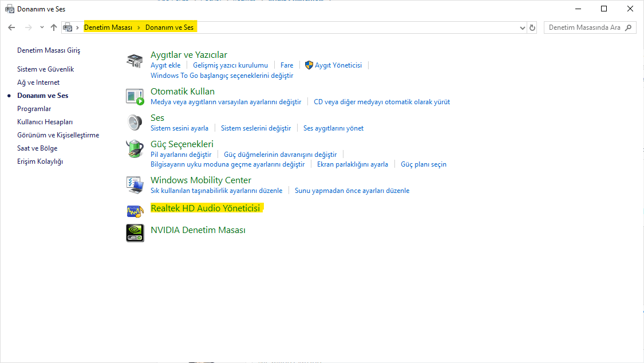This screenshot has width=644, height=363.
Task: Click Windows To Go başlangıç seçeneklerini değiştir
Action: click(222, 76)
